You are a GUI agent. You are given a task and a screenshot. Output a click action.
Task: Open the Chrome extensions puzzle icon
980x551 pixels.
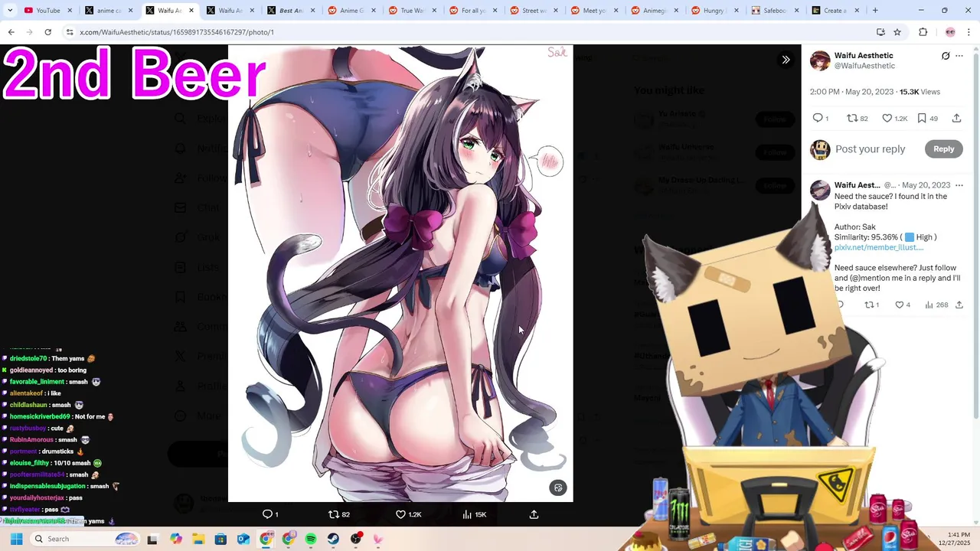pyautogui.click(x=923, y=32)
